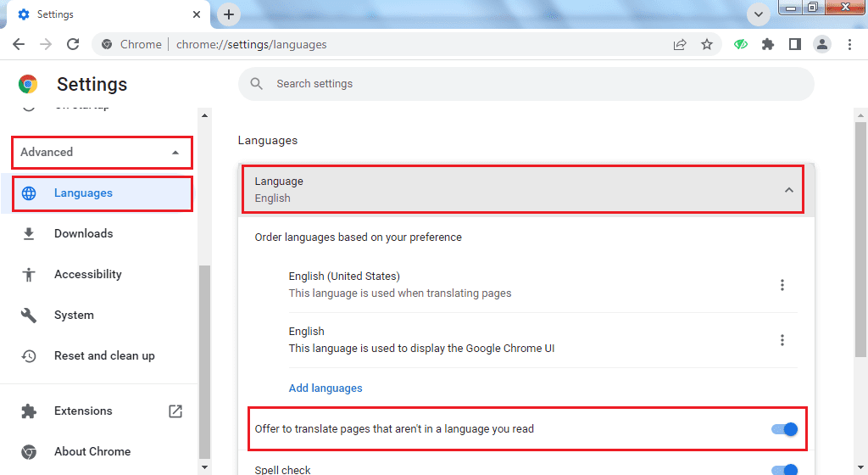Click the About Chrome logo icon
Image resolution: width=868 pixels, height=475 pixels.
[29, 452]
